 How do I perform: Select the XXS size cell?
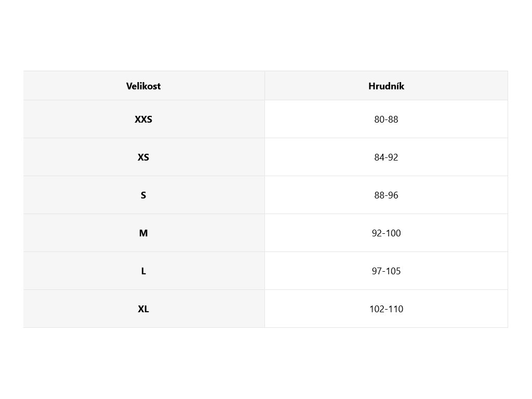[143, 119]
